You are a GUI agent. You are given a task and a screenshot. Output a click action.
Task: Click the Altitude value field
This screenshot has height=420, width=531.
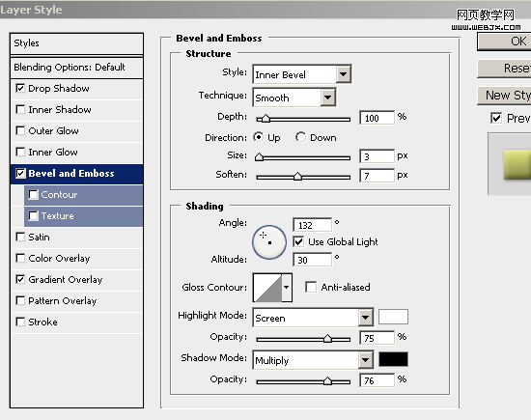[312, 260]
